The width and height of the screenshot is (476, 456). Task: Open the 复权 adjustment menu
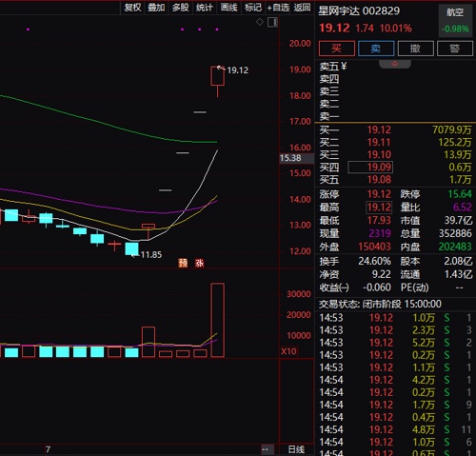[x=132, y=8]
